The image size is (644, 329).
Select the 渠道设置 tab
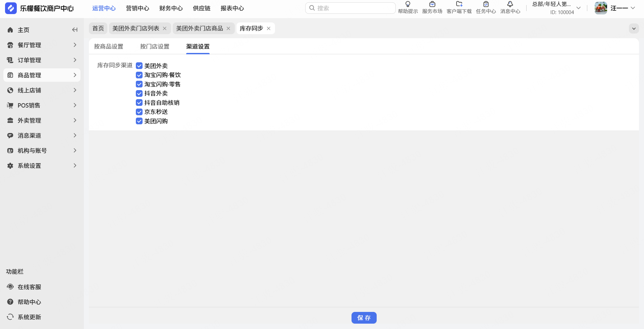[x=198, y=47]
